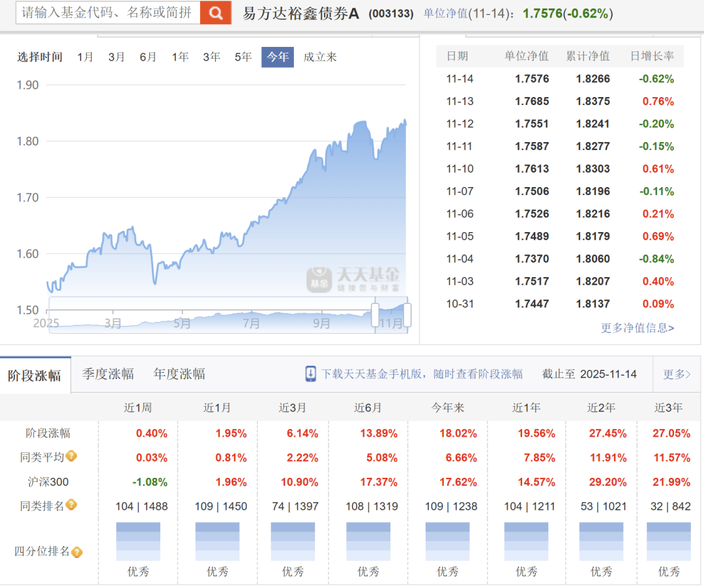Image resolution: width=704 pixels, height=588 pixels.
Task: Switch to the 年度涨幅 tab
Action: (x=179, y=374)
